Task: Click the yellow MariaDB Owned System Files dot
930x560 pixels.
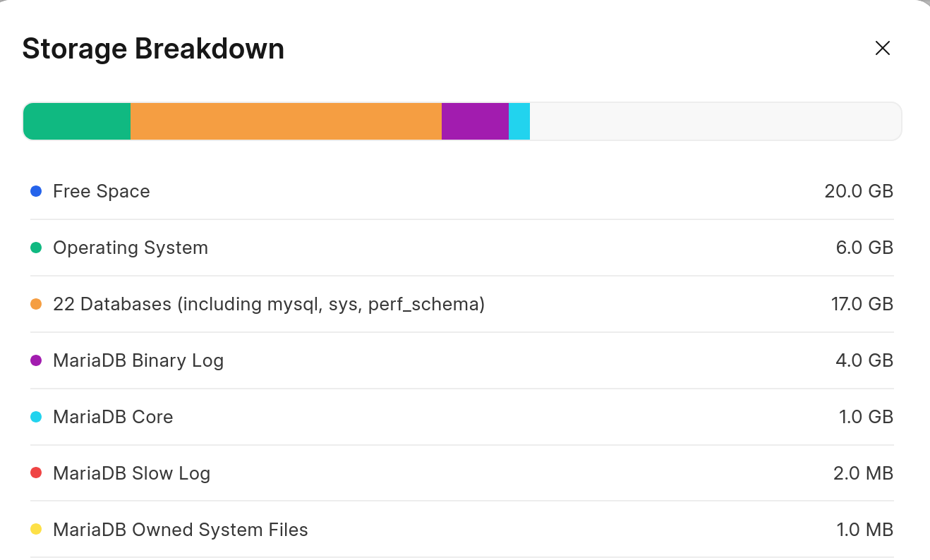Action: pos(36,530)
